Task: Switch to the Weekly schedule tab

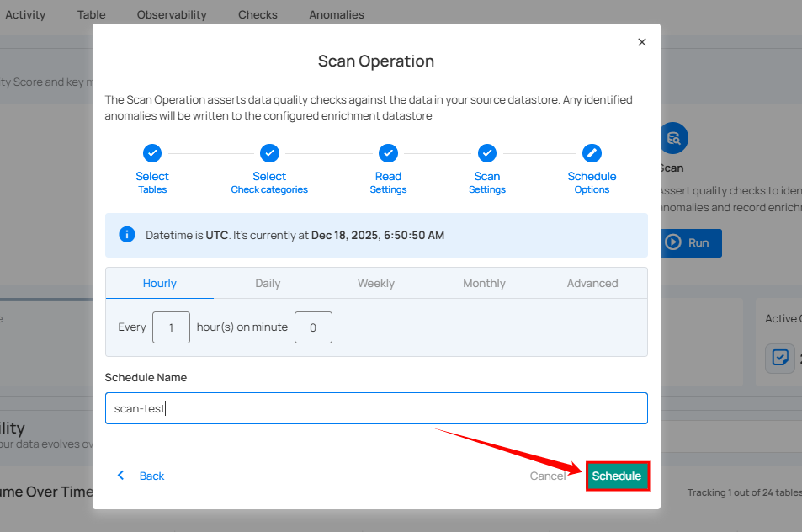Action: click(376, 284)
